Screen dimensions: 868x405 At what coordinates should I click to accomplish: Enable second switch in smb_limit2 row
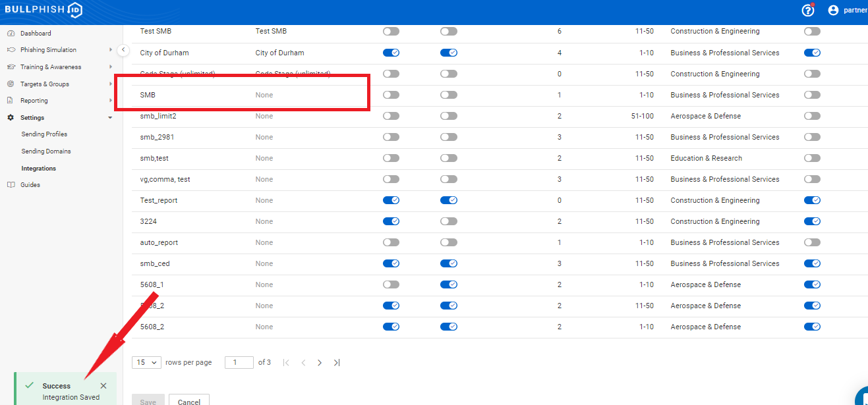449,116
